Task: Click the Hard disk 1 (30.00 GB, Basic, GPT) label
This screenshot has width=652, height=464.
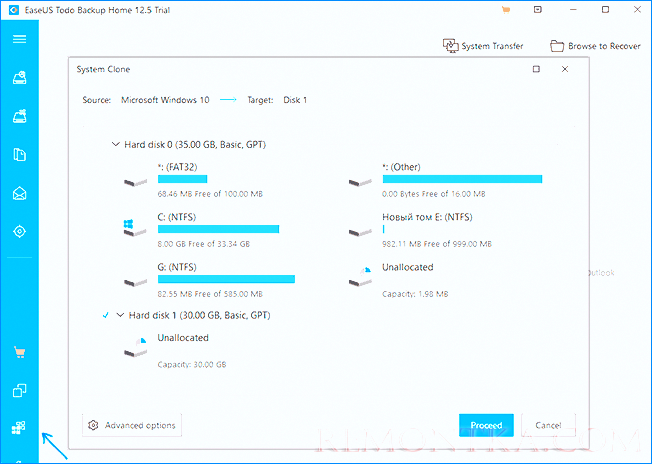Action: click(200, 315)
